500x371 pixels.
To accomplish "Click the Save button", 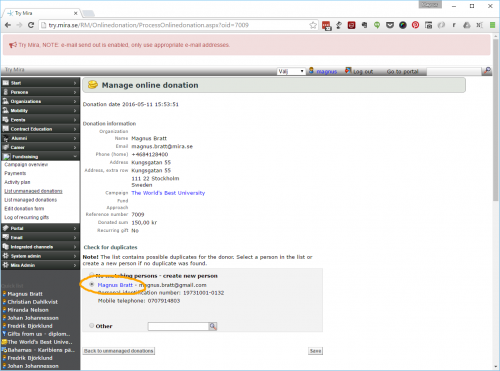I will (315, 351).
